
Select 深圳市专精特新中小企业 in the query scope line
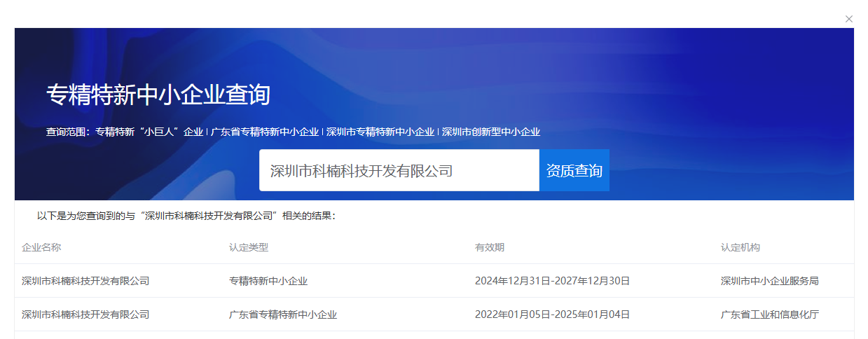(x=380, y=132)
